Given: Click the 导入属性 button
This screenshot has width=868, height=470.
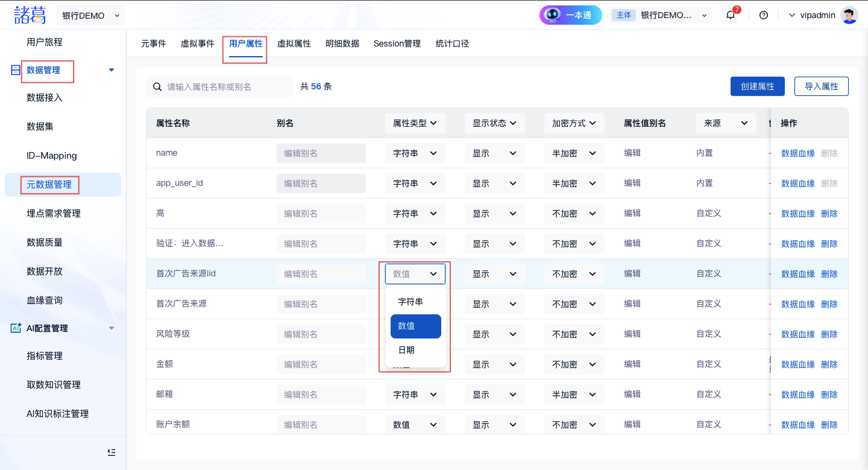Looking at the screenshot, I should pos(821,86).
